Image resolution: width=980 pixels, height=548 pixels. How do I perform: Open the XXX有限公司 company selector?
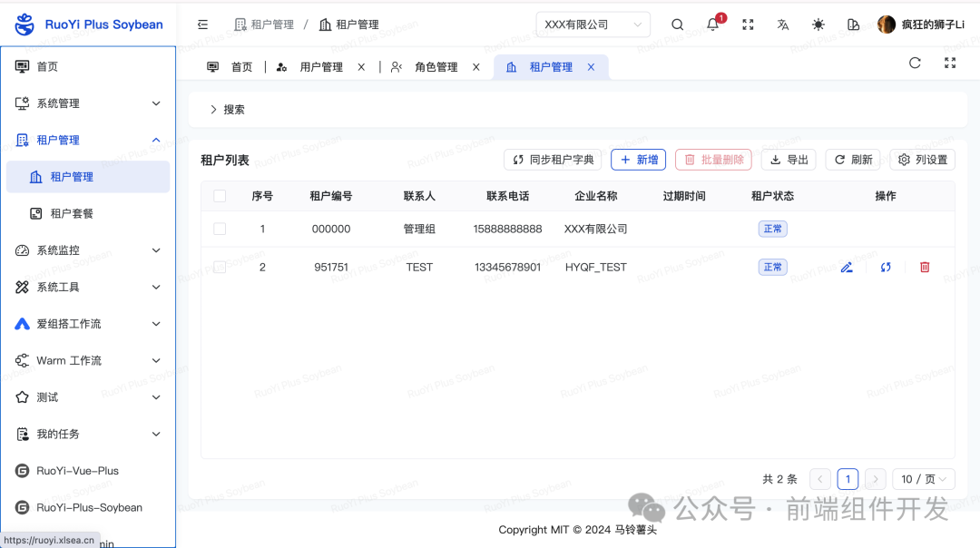593,24
